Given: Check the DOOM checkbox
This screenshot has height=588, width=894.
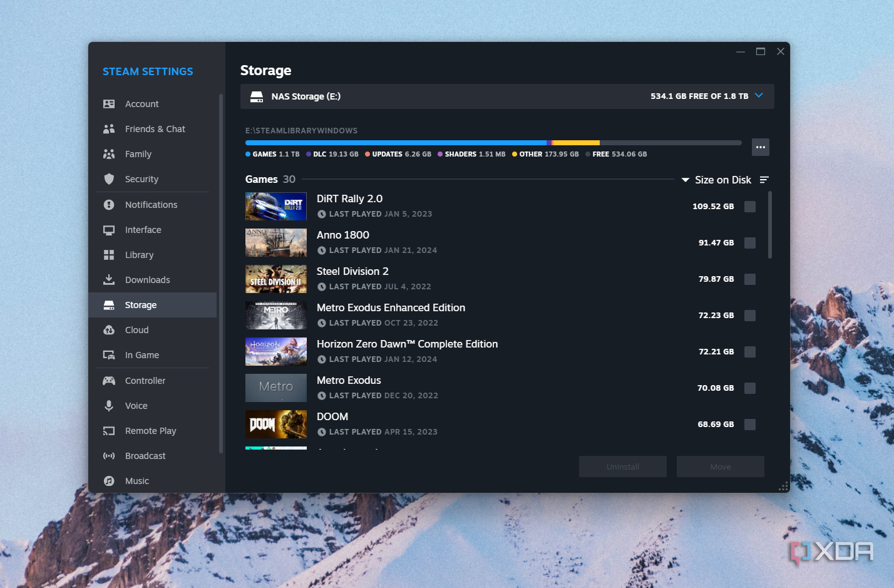Looking at the screenshot, I should (x=750, y=425).
